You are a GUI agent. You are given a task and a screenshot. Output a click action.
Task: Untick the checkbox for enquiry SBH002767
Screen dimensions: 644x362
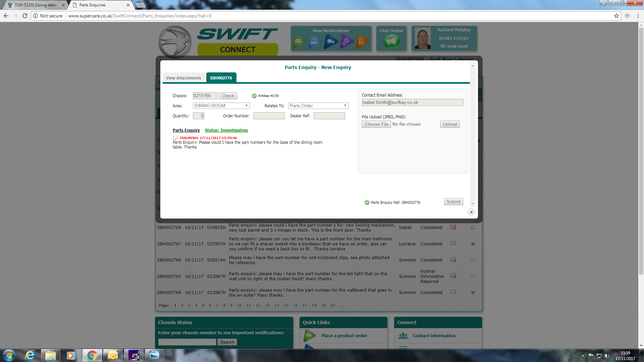[473, 244]
